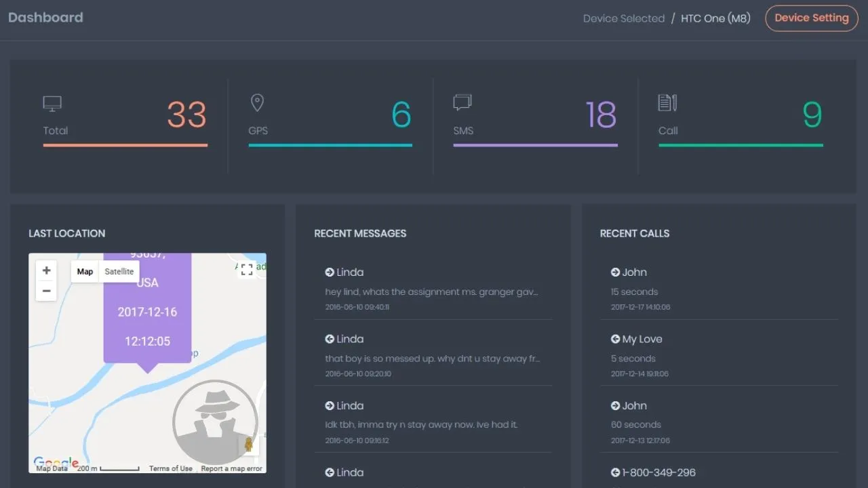Click outgoing arrow icon beside John 15 seconds call
Screen dimensions: 868x488
pos(615,272)
